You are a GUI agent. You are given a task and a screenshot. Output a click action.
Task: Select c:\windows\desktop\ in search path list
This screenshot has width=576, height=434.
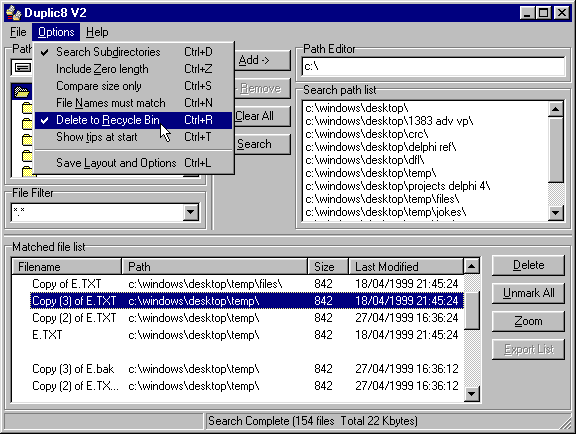(x=357, y=108)
